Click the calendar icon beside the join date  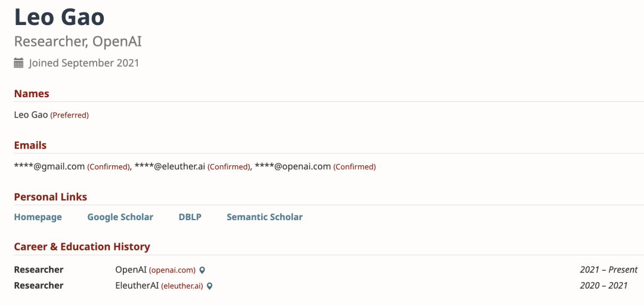tap(18, 63)
